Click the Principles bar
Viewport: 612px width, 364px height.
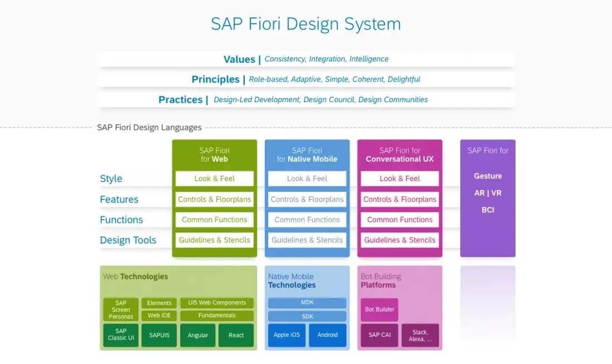306,79
